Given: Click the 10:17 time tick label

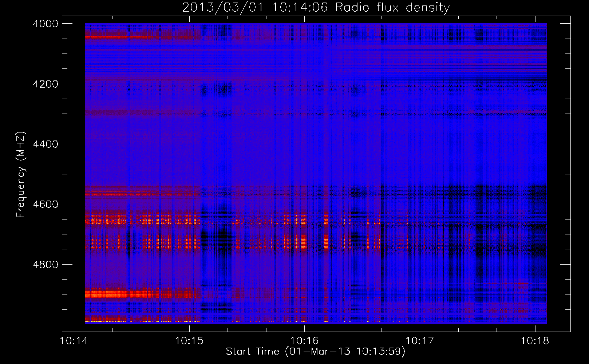Looking at the screenshot, I should coord(420,341).
